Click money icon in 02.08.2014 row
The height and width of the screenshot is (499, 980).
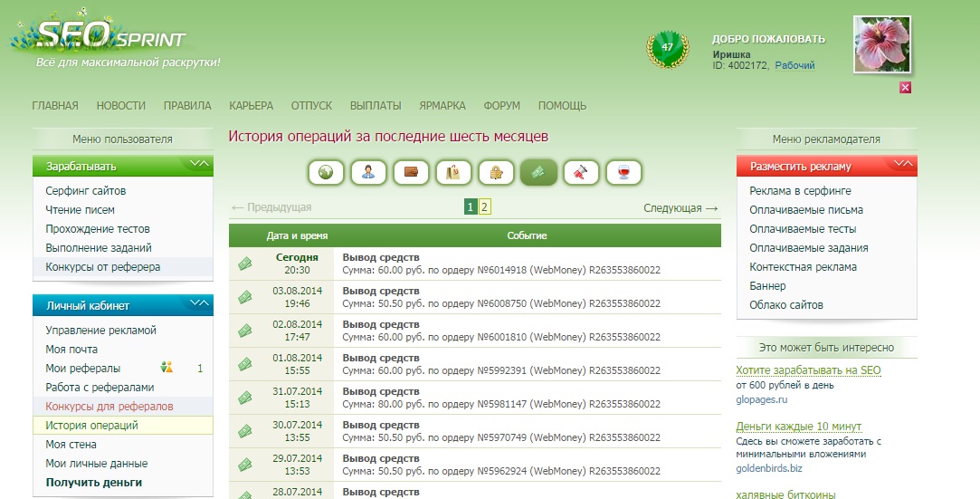[x=245, y=331]
